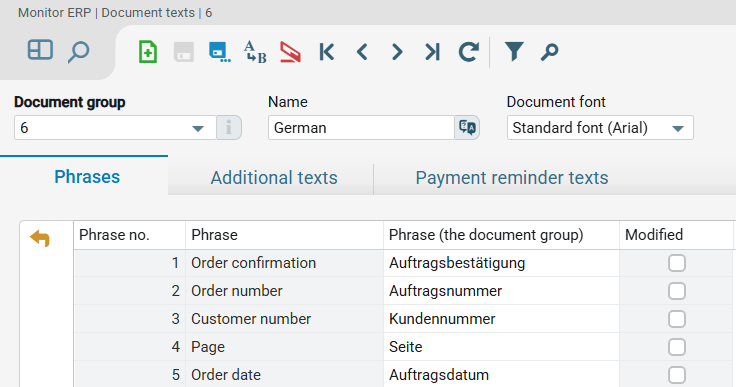Click the Name field containing German
The image size is (736, 387).
pos(361,127)
